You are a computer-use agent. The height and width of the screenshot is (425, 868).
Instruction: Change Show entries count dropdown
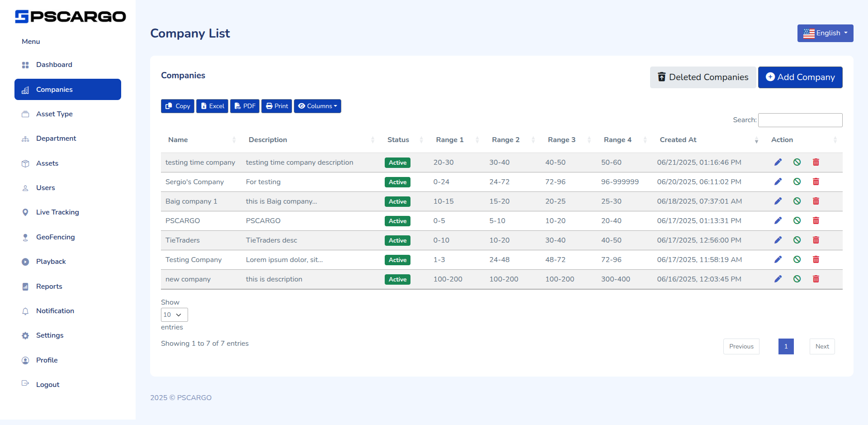174,315
